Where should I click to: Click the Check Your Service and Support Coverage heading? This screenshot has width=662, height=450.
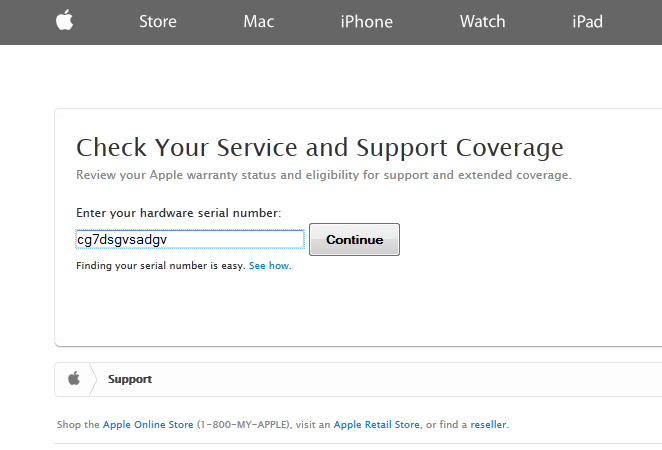point(320,148)
